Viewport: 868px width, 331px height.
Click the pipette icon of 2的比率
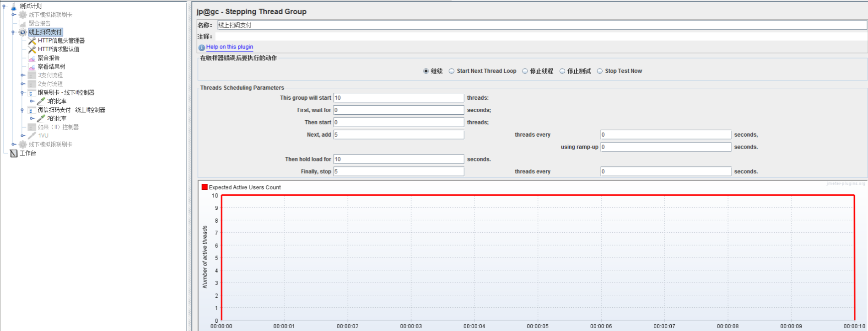[x=41, y=118]
